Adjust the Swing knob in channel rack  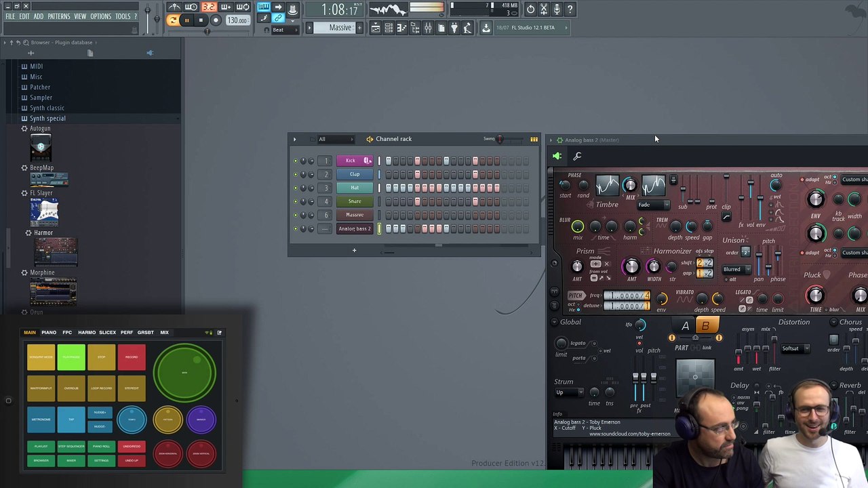coord(500,140)
